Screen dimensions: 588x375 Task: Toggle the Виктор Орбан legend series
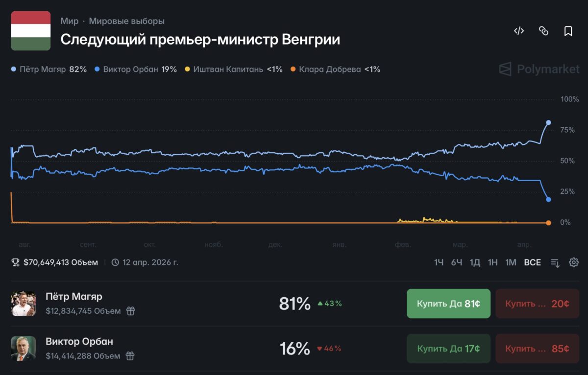pyautogui.click(x=135, y=70)
